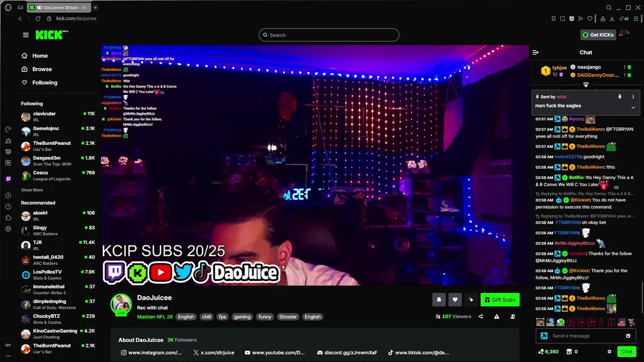This screenshot has height=362, width=644.
Task: Send message with Chat button
Action: pos(626,352)
